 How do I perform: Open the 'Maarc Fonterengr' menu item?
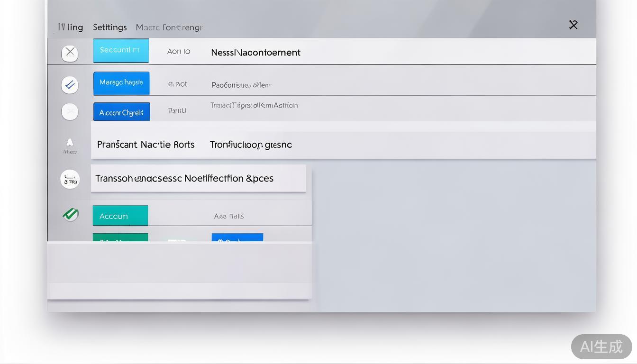(x=169, y=27)
